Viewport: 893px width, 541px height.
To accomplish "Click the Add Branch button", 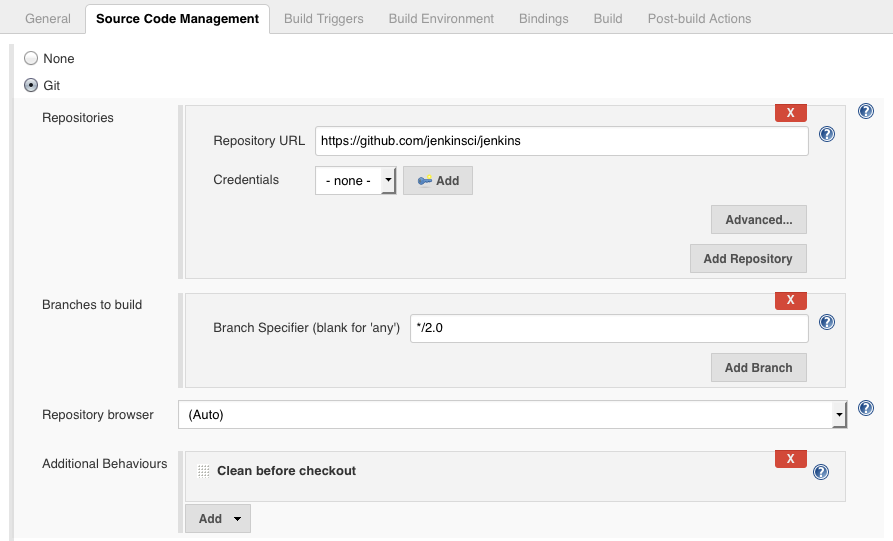I will [x=758, y=368].
